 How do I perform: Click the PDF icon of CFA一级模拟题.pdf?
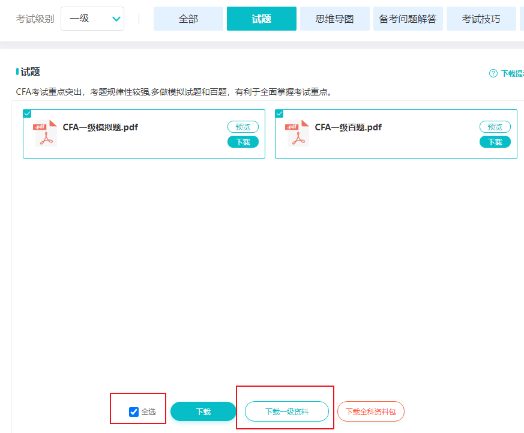pyautogui.click(x=45, y=133)
